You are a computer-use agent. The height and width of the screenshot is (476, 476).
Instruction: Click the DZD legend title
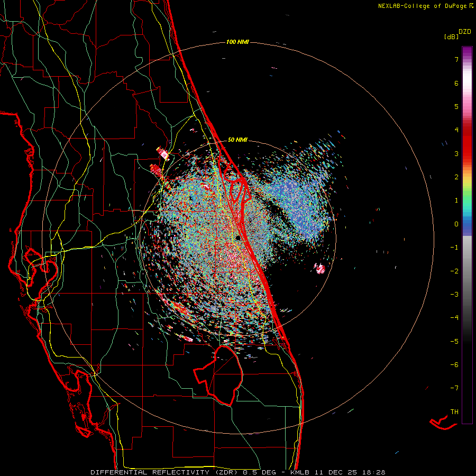[465, 32]
